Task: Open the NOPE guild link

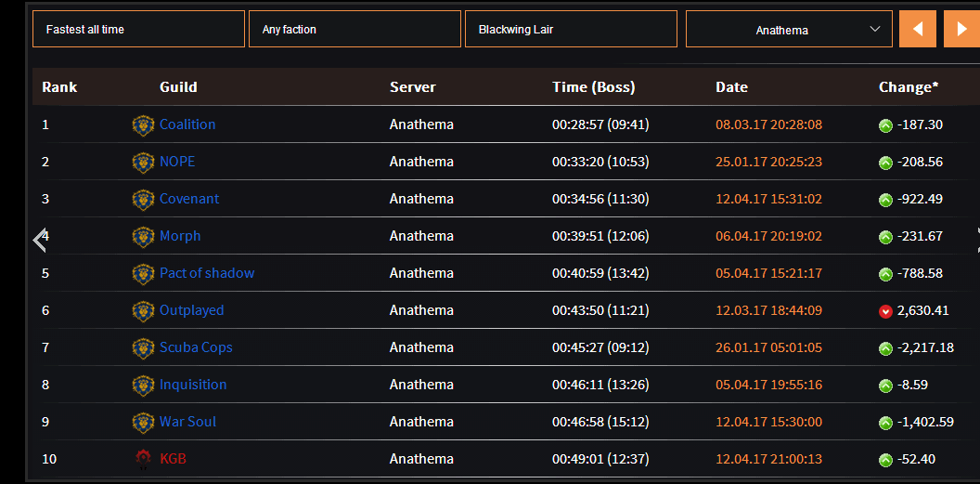Action: tap(177, 162)
